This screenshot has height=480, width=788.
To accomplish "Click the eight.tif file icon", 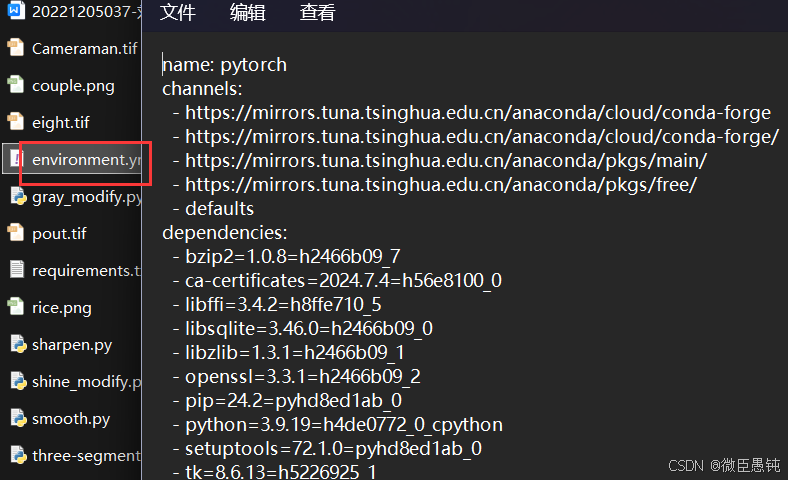I will point(16,122).
